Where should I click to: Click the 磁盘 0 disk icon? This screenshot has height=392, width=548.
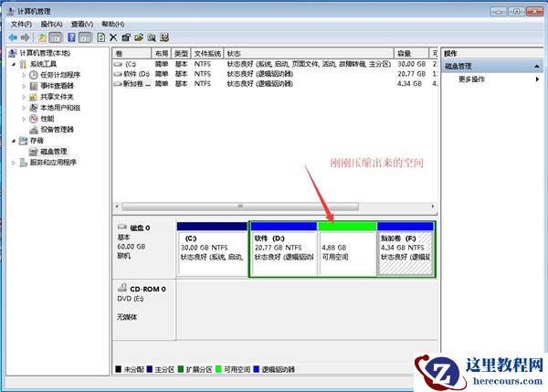point(122,227)
